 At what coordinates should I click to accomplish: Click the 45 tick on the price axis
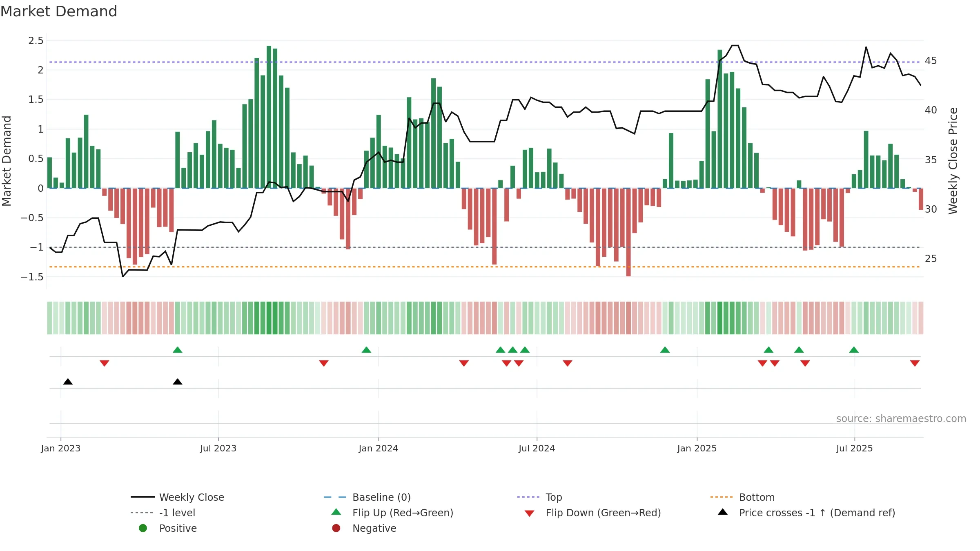[931, 61]
